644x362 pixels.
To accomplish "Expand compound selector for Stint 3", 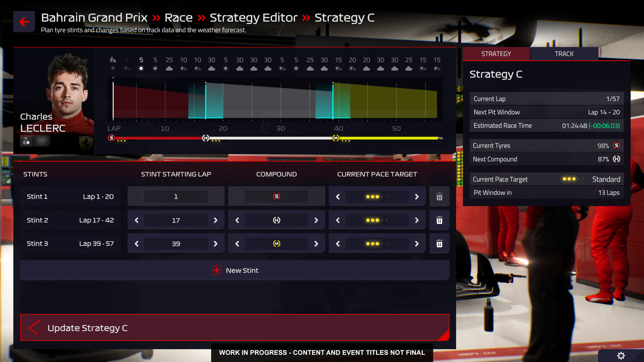I will point(276,244).
